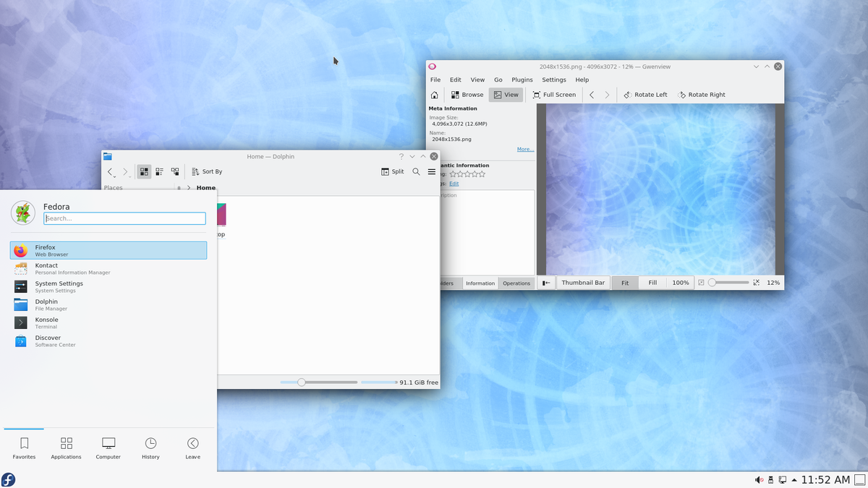Select the Icons view mode in Dolphin
868x488 pixels.
pyautogui.click(x=143, y=171)
